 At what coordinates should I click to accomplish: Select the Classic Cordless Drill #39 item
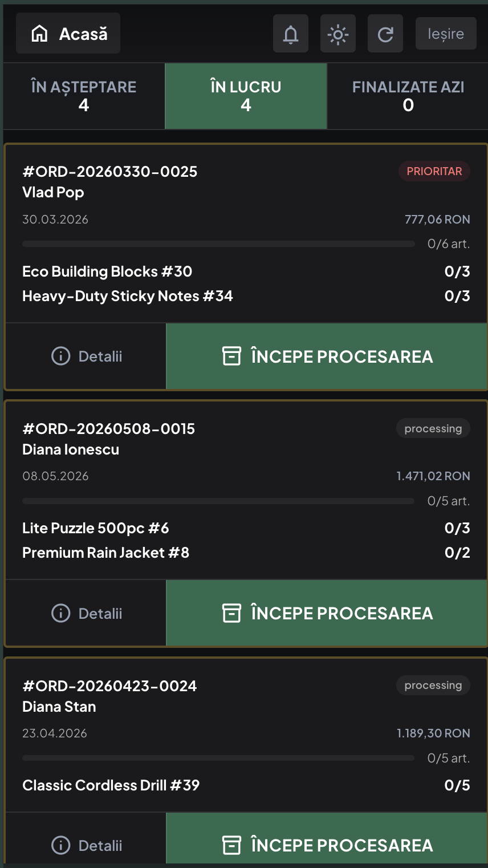(111, 785)
